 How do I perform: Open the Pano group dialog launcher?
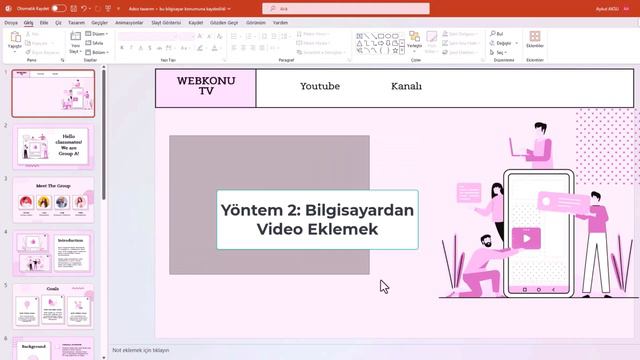tap(62, 60)
